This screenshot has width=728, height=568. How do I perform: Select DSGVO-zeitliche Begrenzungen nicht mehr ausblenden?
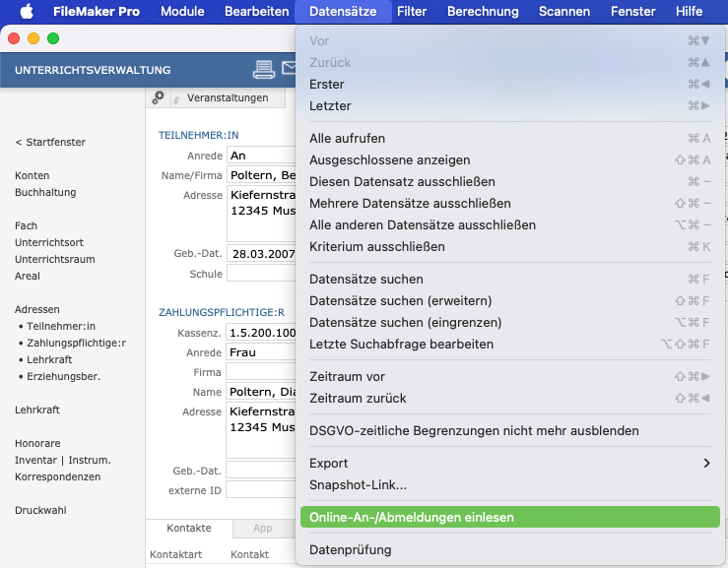510,430
